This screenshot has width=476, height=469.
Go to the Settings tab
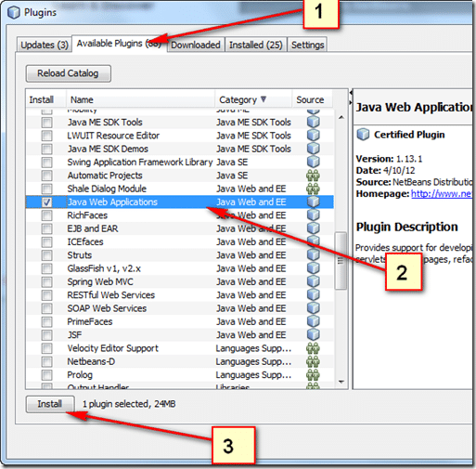(x=307, y=45)
